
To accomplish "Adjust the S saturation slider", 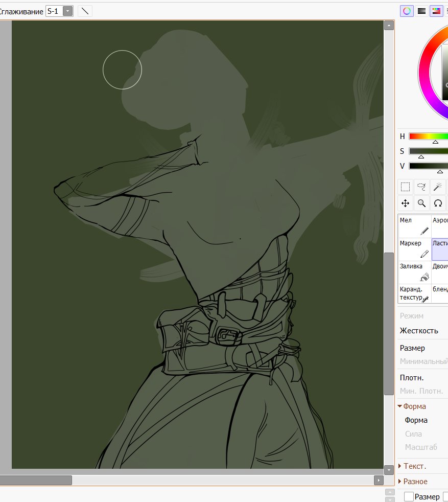I will point(429,151).
